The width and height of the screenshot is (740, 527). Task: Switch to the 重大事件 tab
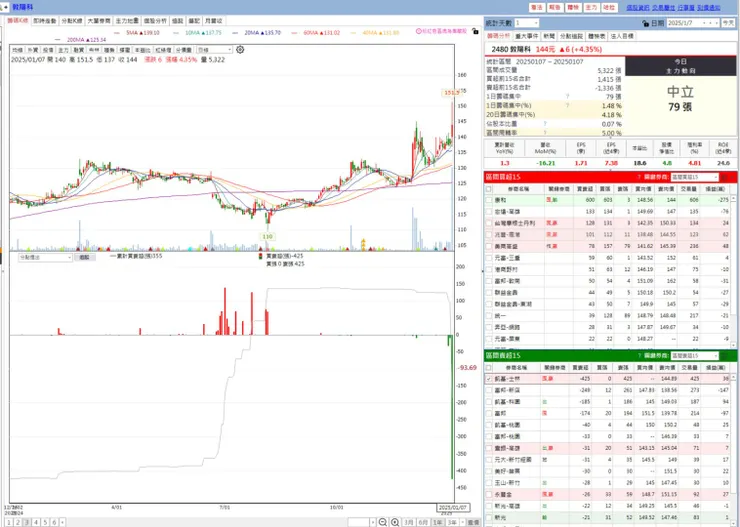pos(526,36)
